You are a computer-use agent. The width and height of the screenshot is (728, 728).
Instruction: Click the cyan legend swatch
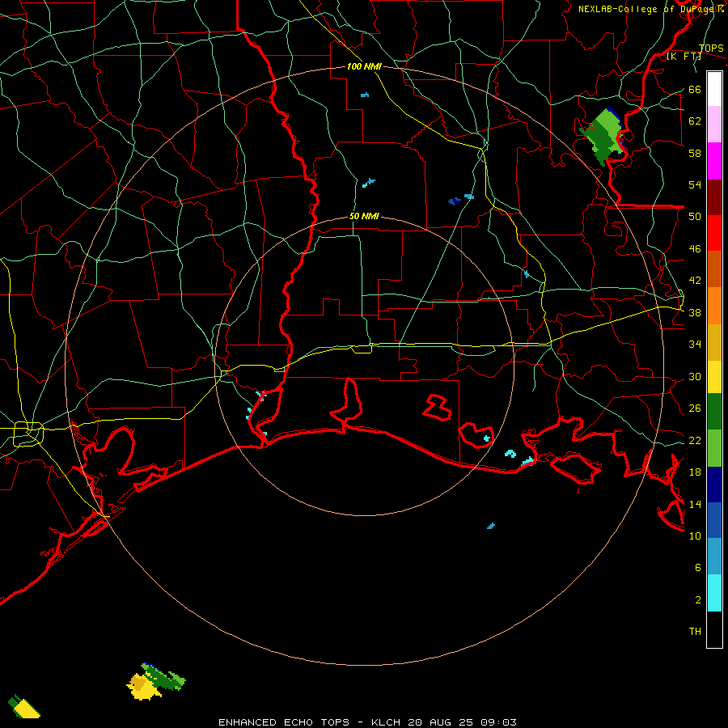pos(714,593)
